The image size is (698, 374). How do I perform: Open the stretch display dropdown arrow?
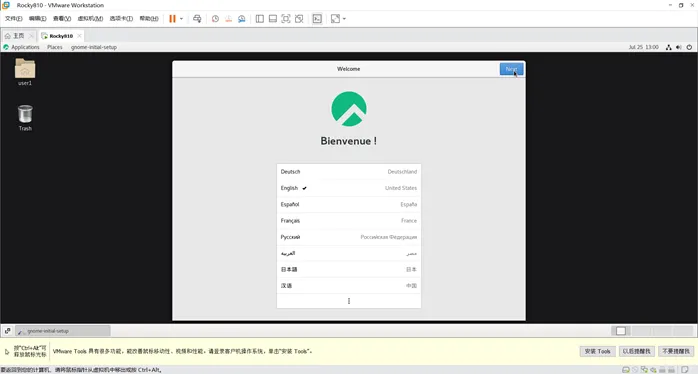coord(344,19)
